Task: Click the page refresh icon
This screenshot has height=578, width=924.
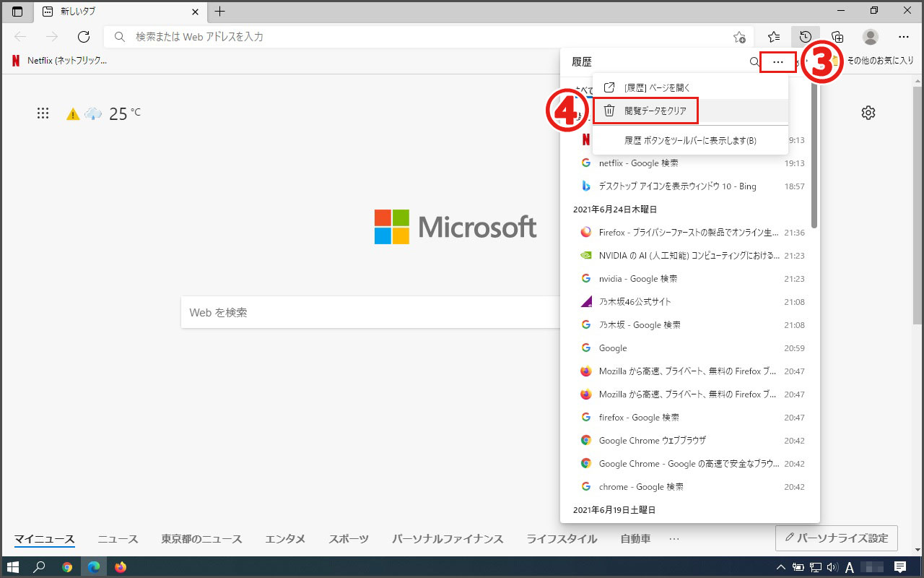Action: coord(84,37)
